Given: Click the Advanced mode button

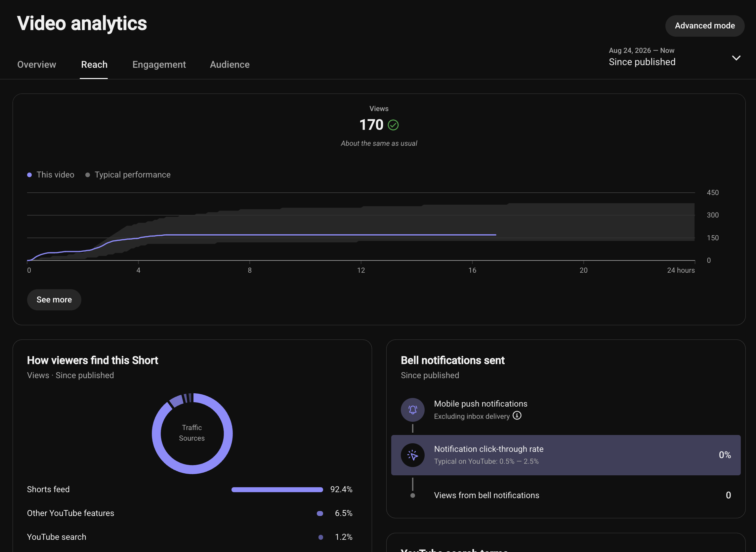Looking at the screenshot, I should click(x=705, y=26).
